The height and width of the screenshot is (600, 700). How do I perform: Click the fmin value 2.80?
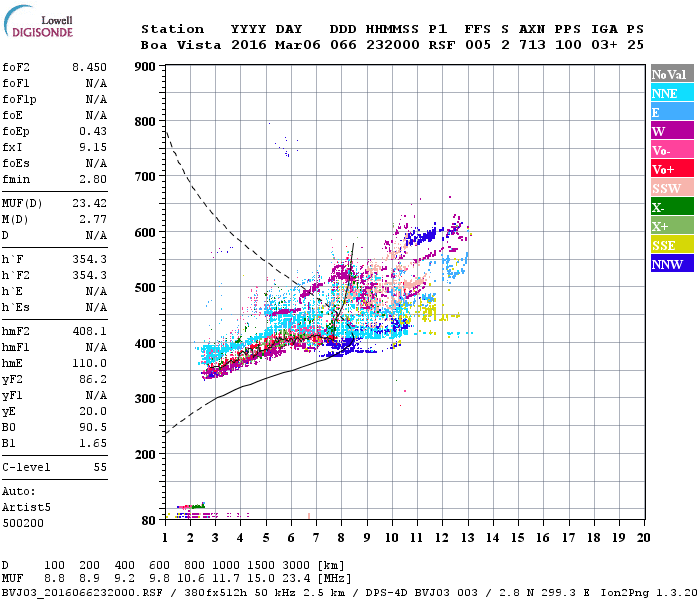(93, 179)
